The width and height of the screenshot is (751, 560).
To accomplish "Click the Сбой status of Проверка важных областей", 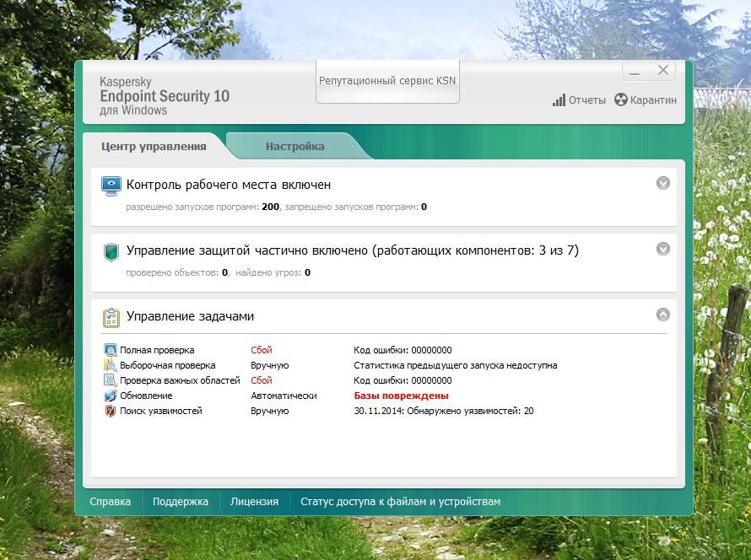I will coord(262,380).
